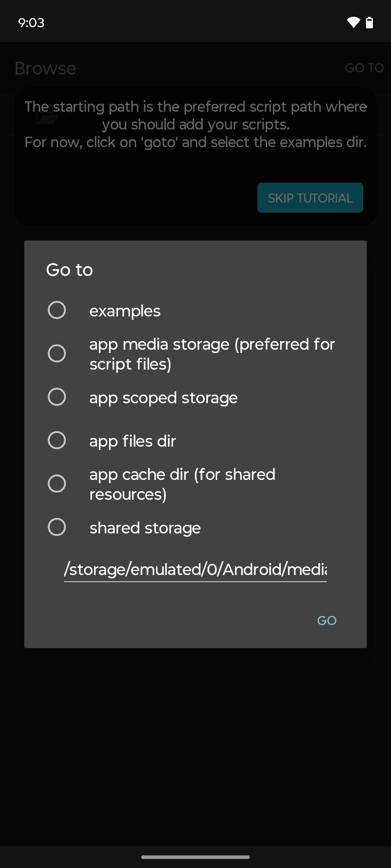Select "app files dir" radio circle
391x868 pixels.
(57, 440)
